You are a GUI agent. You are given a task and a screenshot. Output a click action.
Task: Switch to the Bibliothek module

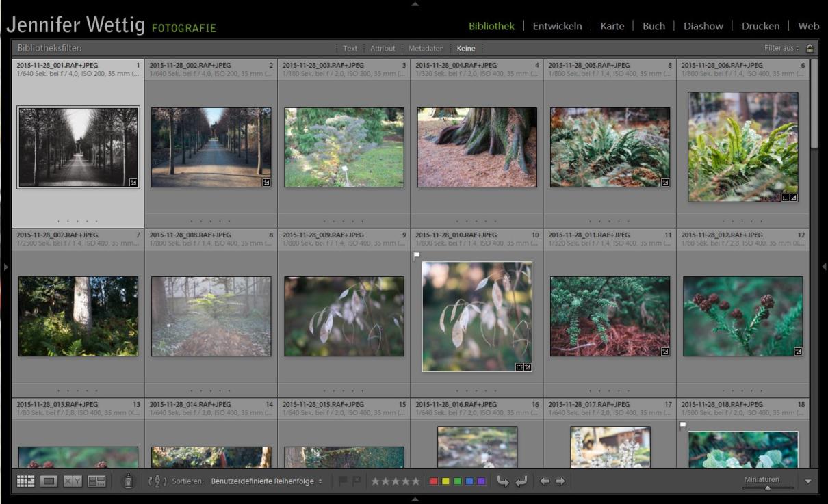491,26
